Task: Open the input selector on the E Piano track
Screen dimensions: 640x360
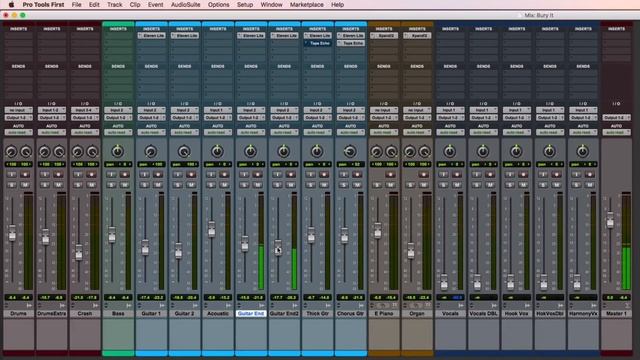Action: [384, 110]
